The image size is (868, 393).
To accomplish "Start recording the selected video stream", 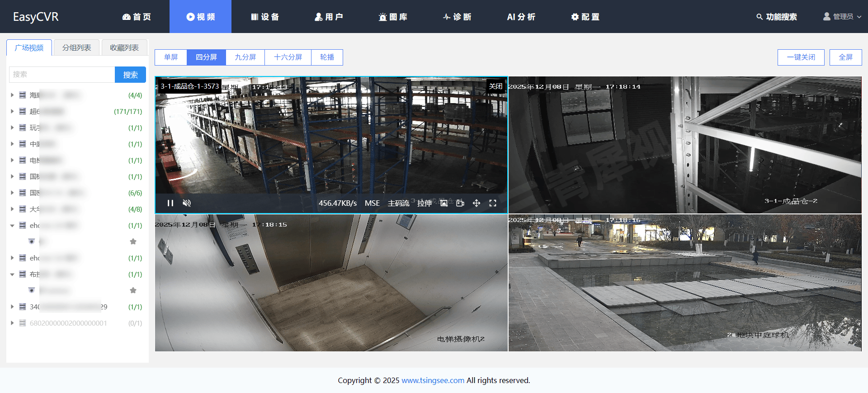I will 460,203.
